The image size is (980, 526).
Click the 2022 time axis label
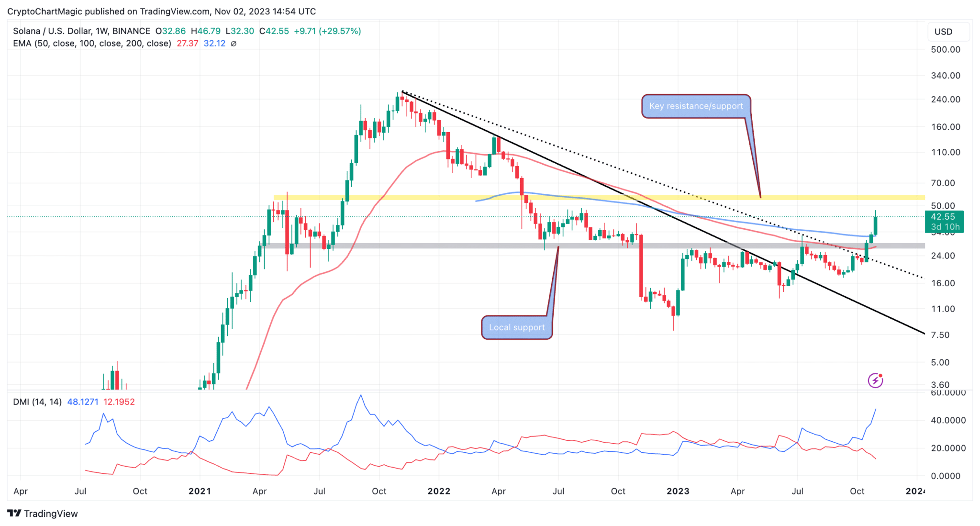pos(439,491)
